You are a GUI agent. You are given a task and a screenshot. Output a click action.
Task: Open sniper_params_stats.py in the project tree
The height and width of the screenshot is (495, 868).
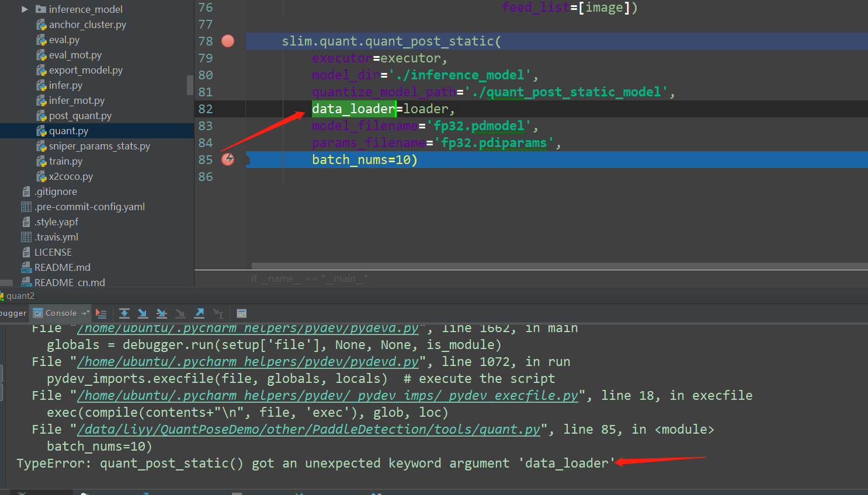coord(99,146)
